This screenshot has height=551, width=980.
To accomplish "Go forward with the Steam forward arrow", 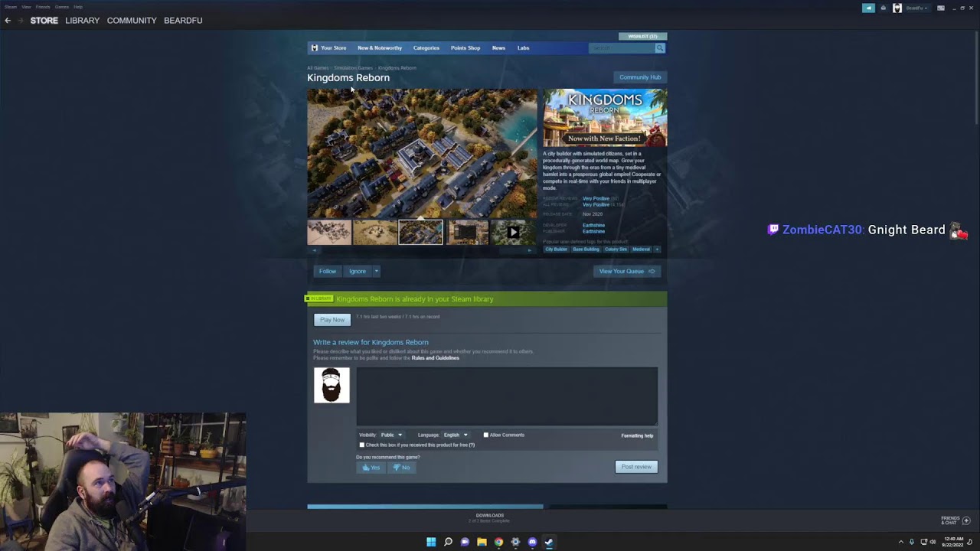I will click(x=20, y=21).
